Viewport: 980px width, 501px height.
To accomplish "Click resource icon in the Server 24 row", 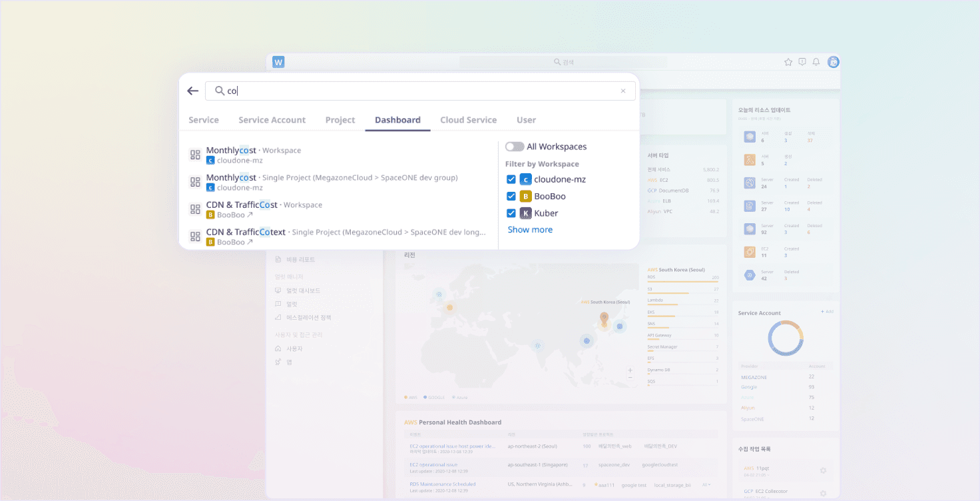I will coord(750,183).
